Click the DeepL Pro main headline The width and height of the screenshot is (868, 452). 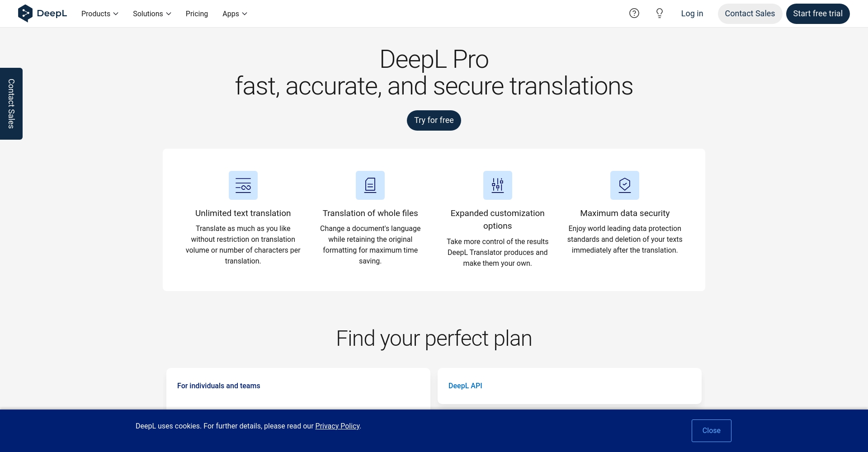tap(434, 73)
